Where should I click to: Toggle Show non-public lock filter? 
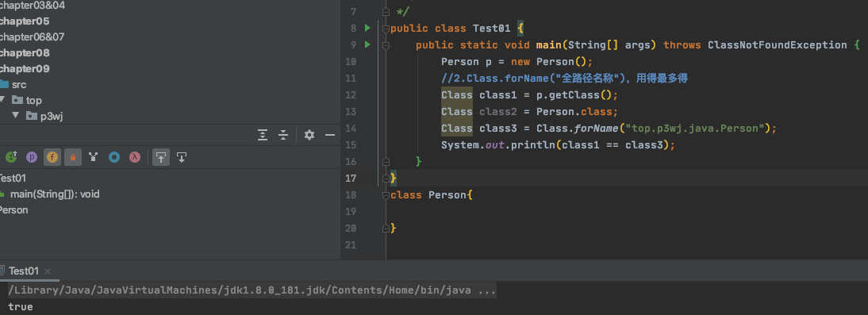[72, 157]
